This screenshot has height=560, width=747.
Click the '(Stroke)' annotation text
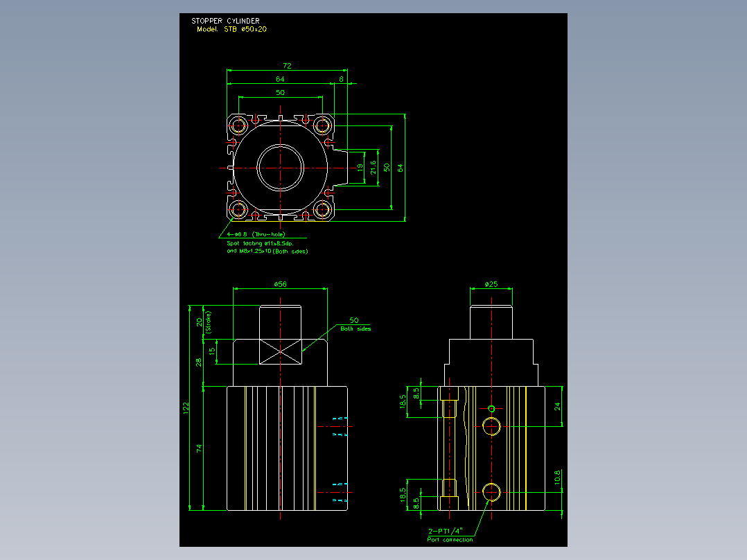208,322
